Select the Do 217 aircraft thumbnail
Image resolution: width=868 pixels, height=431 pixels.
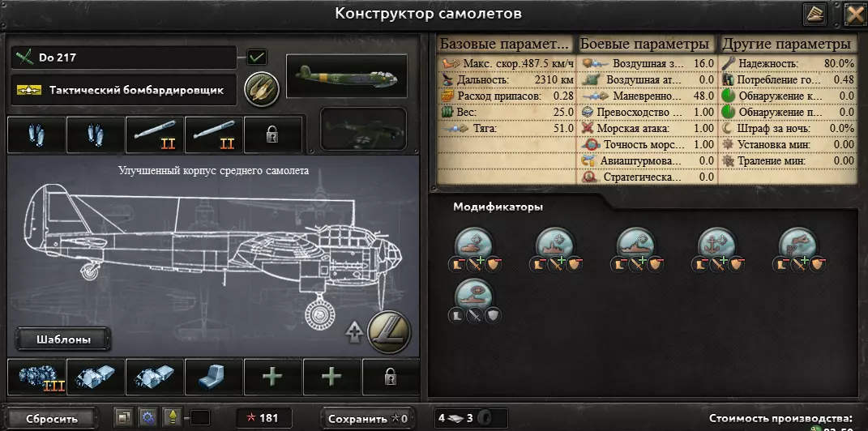347,76
